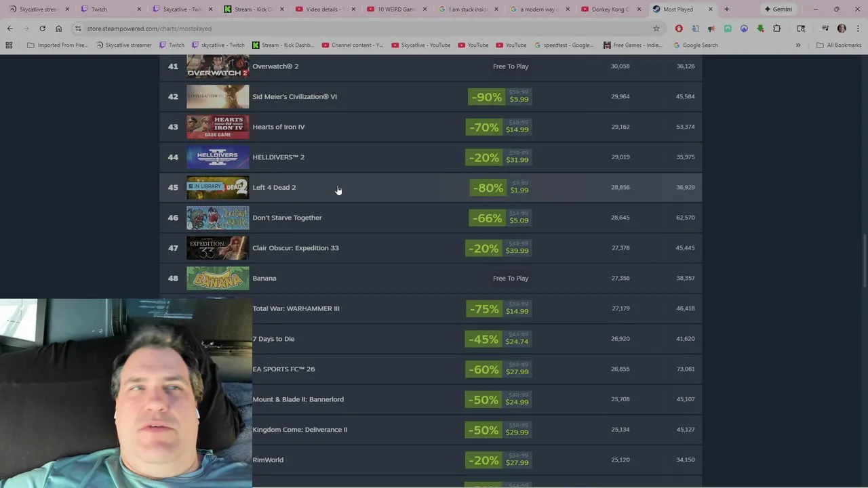Click Free To Play on Banana row
This screenshot has width=868, height=488.
click(511, 278)
